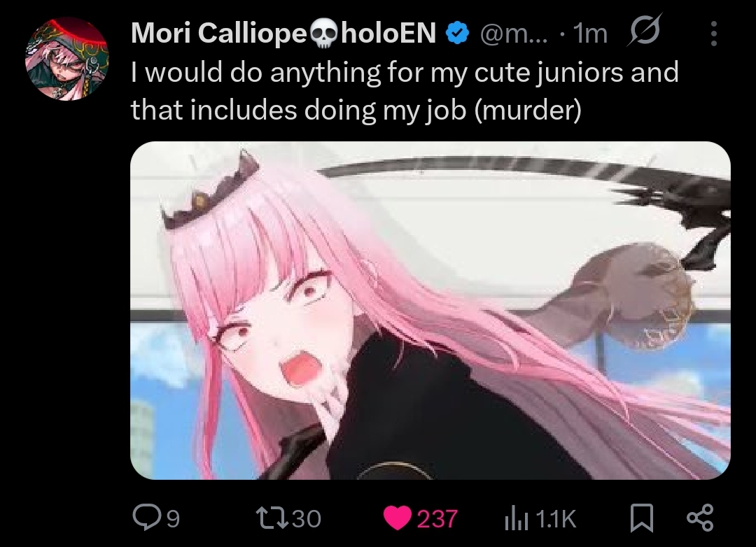The image size is (756, 547).
Task: Click the tweet text about cute juniors
Action: click(405, 91)
